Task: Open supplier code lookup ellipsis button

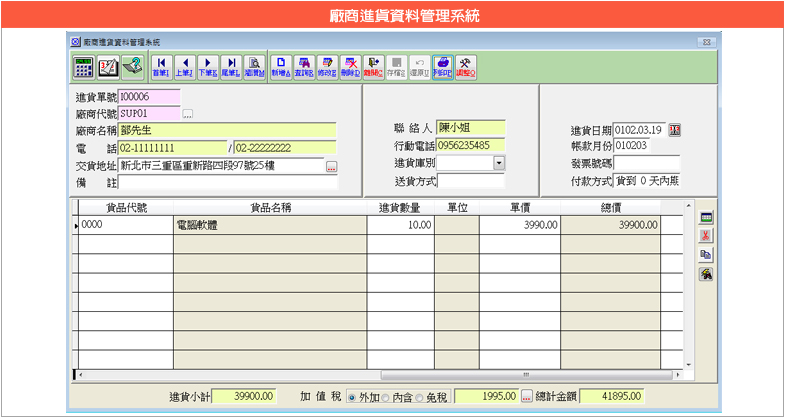Action: (187, 113)
